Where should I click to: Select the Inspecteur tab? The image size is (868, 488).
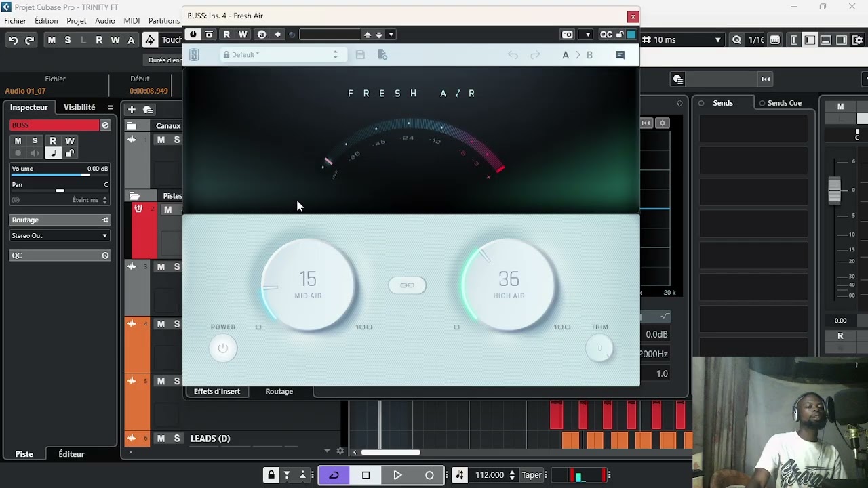29,107
